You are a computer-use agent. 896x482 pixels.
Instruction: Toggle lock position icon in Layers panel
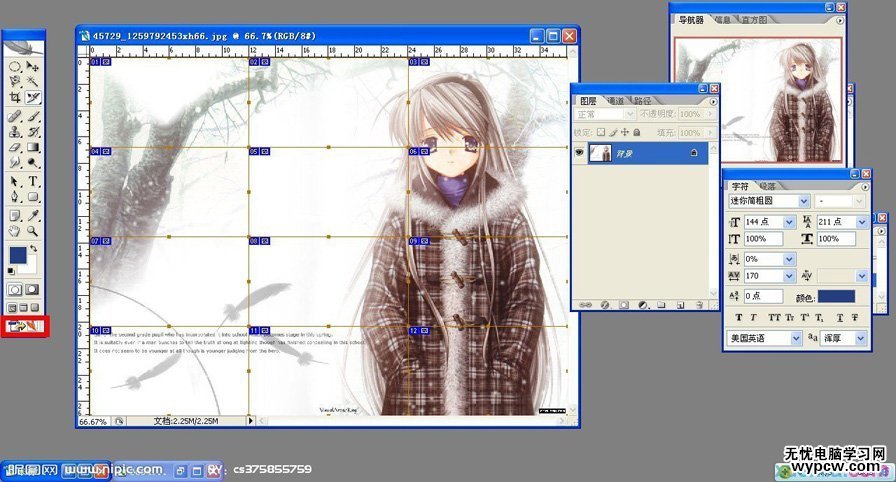click(x=625, y=132)
